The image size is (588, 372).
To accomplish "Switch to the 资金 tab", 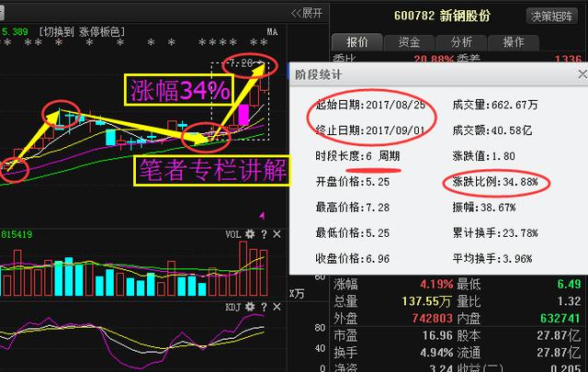I will pos(409,42).
